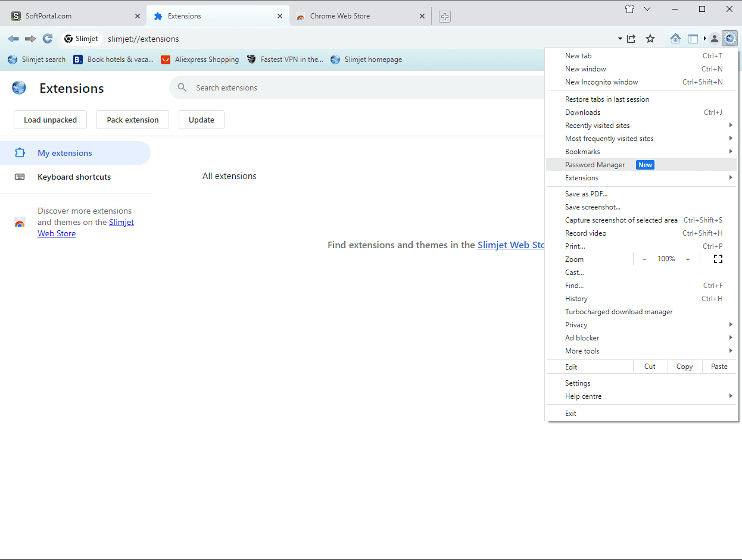Expand Most frequently visited sites submenu
Image resolution: width=742 pixels, height=560 pixels.
641,139
